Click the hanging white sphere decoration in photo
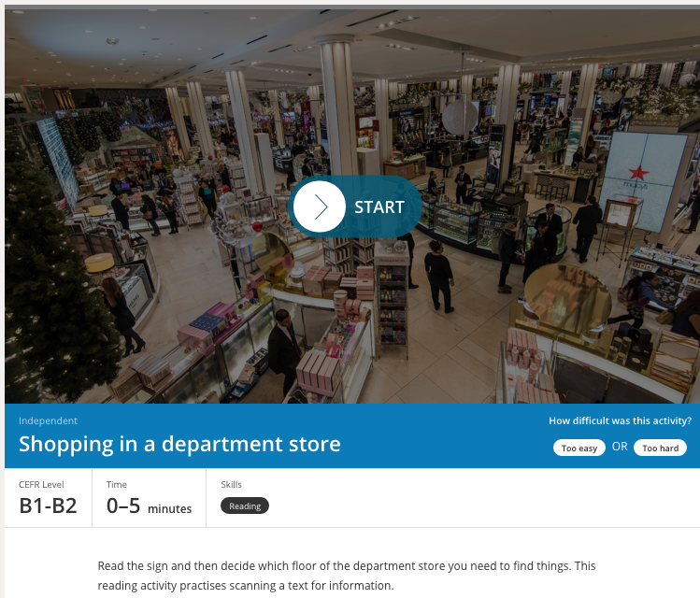This screenshot has height=598, width=700. (460, 117)
